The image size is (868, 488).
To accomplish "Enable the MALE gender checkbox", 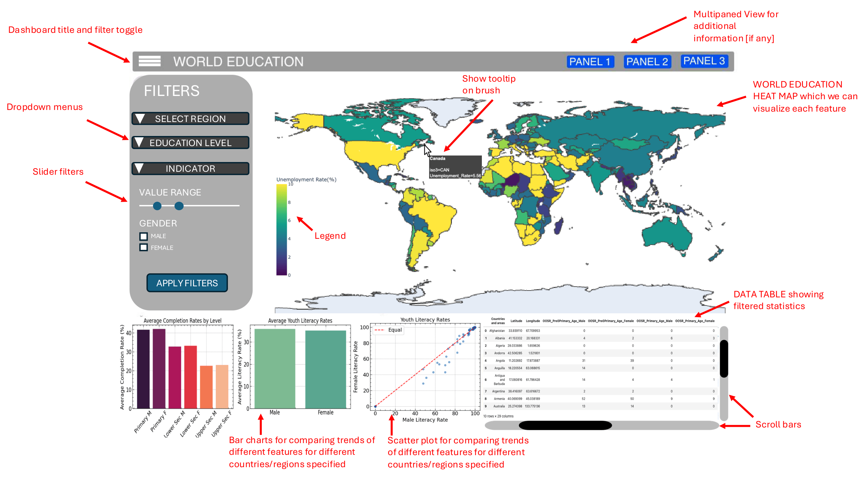I will [x=144, y=236].
